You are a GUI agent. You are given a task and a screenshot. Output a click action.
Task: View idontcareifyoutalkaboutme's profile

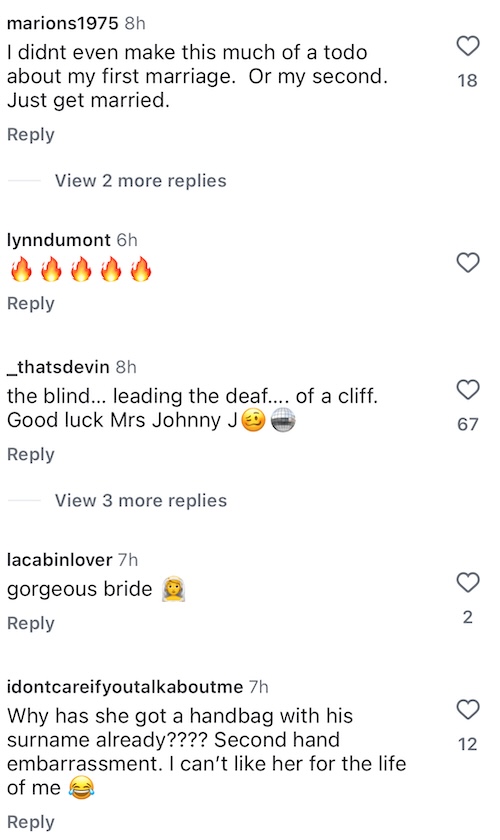125,687
